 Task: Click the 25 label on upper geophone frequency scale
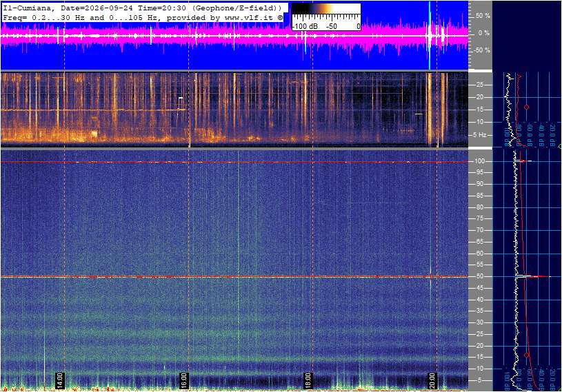(479, 85)
